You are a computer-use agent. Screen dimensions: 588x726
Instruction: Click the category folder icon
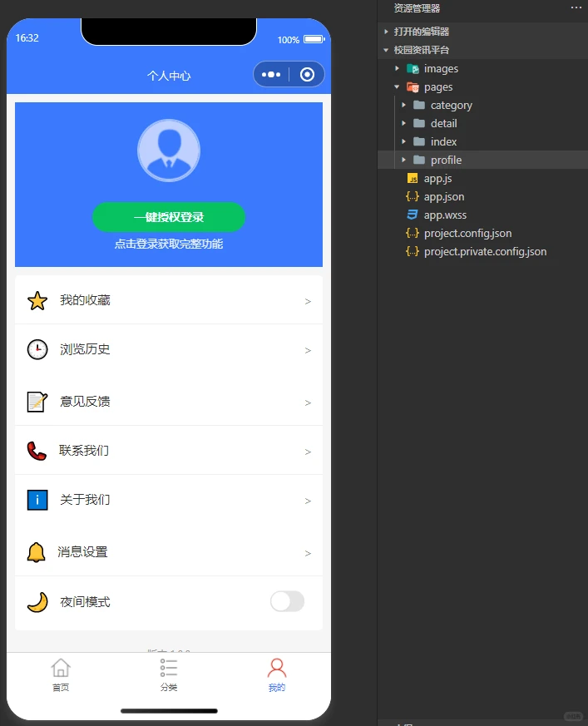coord(419,105)
